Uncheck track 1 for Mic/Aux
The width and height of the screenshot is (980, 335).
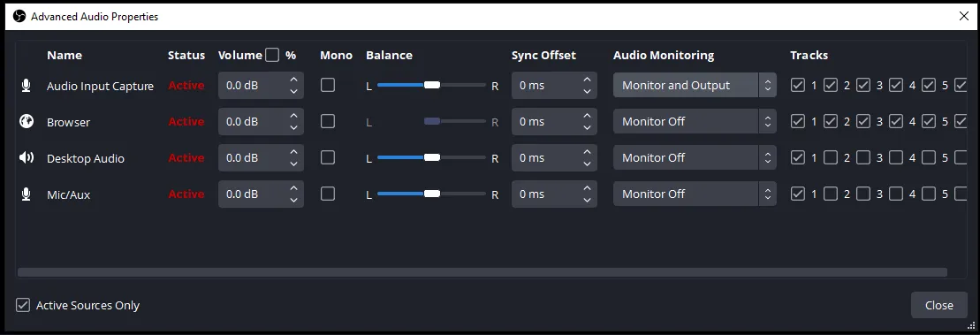[x=797, y=194]
